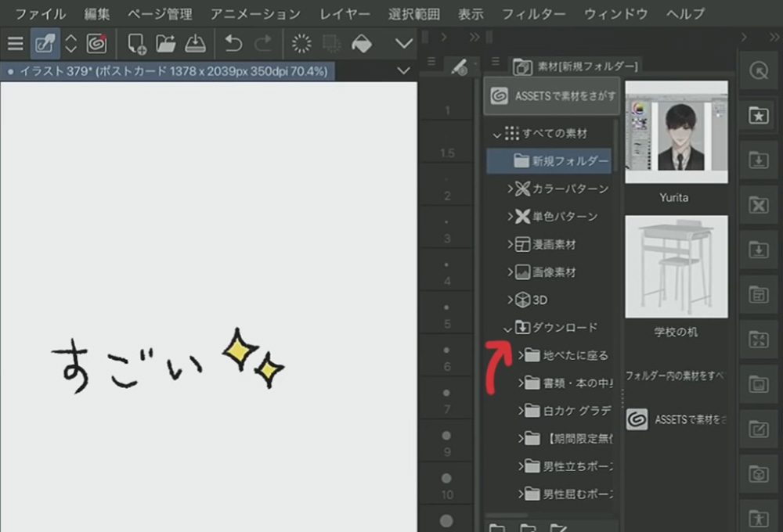The image size is (783, 532).
Task: Expand the 3D materials category
Action: tap(510, 300)
